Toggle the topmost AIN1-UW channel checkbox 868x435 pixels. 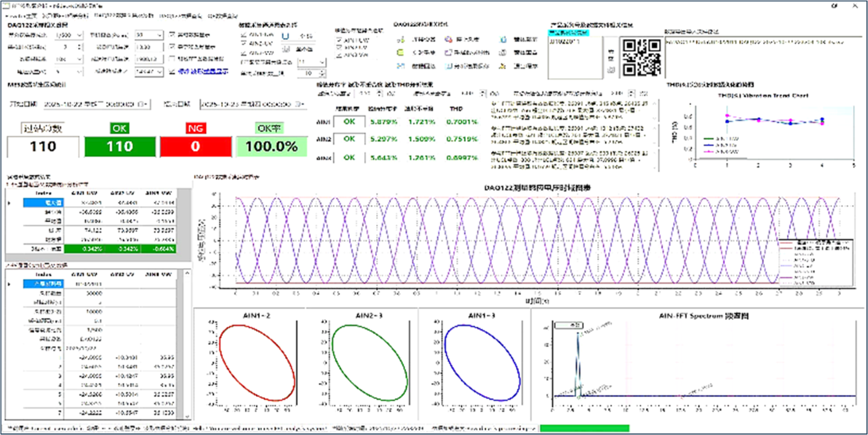pyautogui.click(x=244, y=35)
